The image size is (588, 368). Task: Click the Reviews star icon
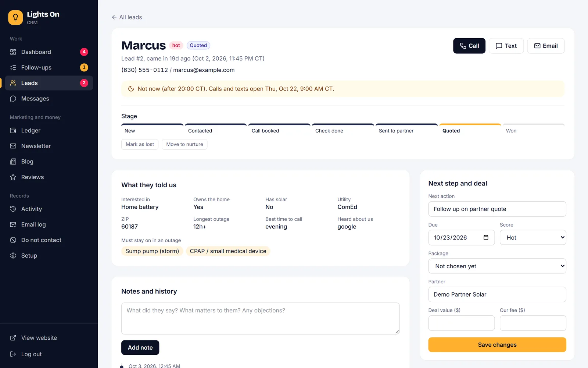[13, 177]
